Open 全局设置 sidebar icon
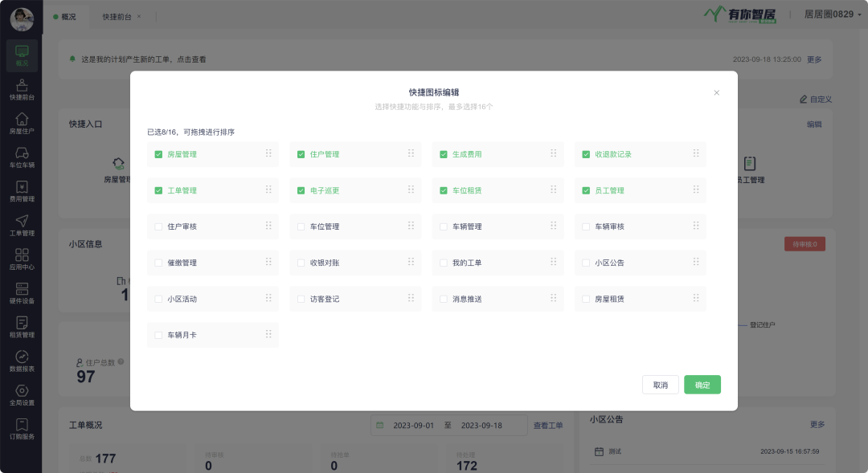This screenshot has width=868, height=473. tap(22, 395)
